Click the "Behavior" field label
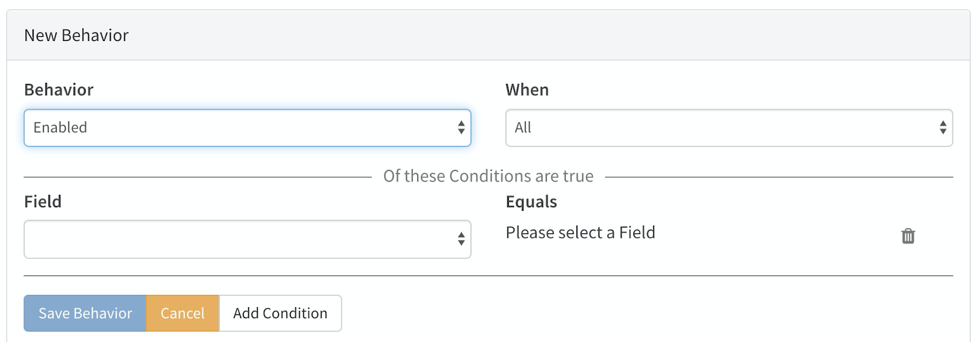Image resolution: width=980 pixels, height=342 pixels. [59, 90]
